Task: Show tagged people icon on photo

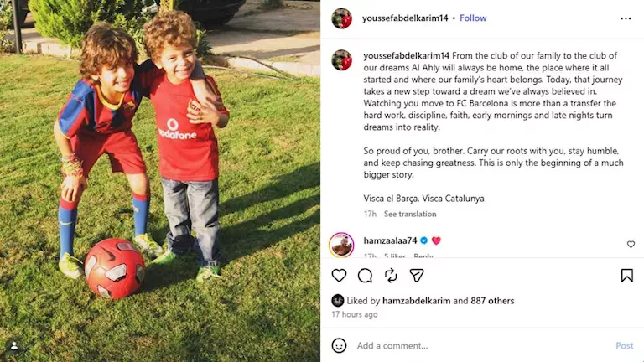Action: pos(14,346)
